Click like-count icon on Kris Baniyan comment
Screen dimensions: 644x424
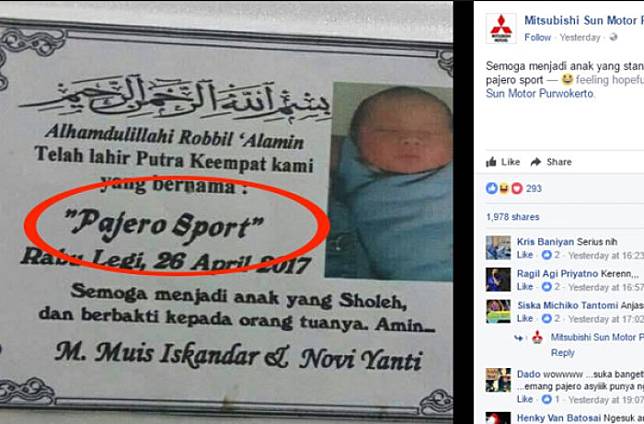coord(546,255)
